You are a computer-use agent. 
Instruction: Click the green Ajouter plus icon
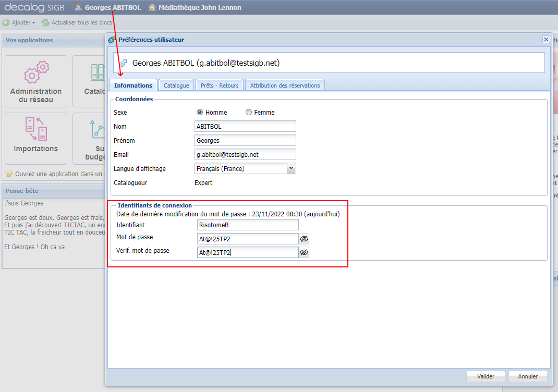point(6,22)
